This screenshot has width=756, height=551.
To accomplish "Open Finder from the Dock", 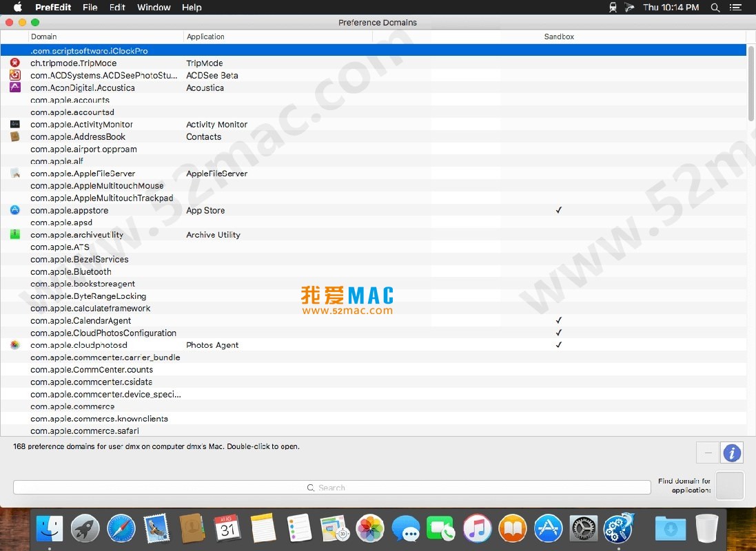I will coord(49,529).
